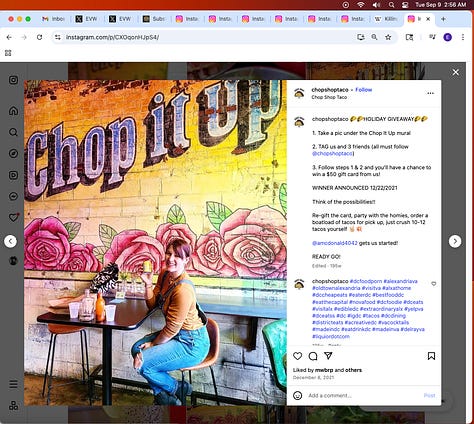Image resolution: width=474 pixels, height=424 pixels.
Task: Open install app icon in address bar
Action: click(x=361, y=37)
